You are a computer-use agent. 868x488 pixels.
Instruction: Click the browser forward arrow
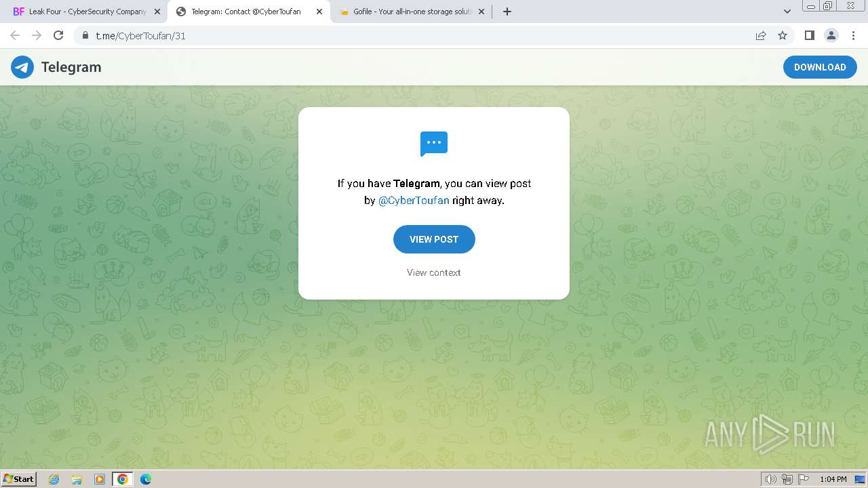[37, 35]
